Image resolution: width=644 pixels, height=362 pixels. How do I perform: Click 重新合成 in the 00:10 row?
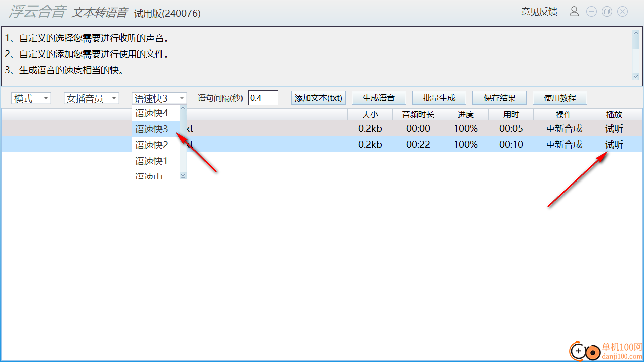point(564,145)
